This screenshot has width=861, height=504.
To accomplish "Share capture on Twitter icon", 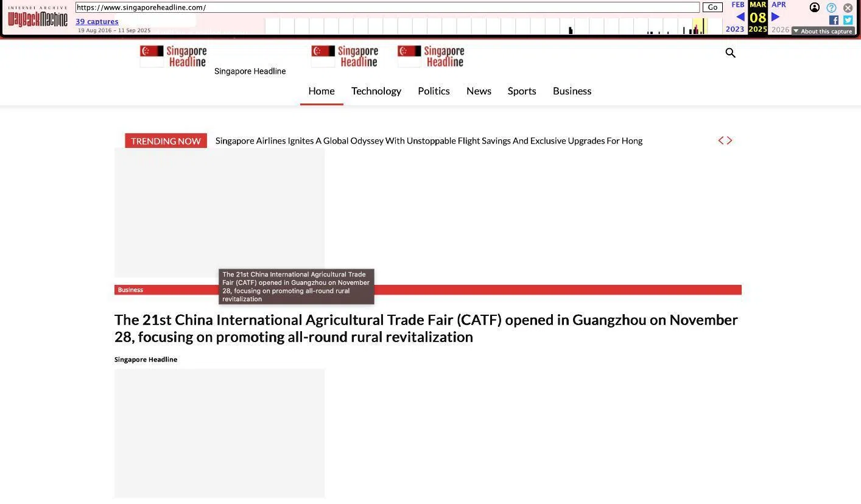I will point(848,20).
